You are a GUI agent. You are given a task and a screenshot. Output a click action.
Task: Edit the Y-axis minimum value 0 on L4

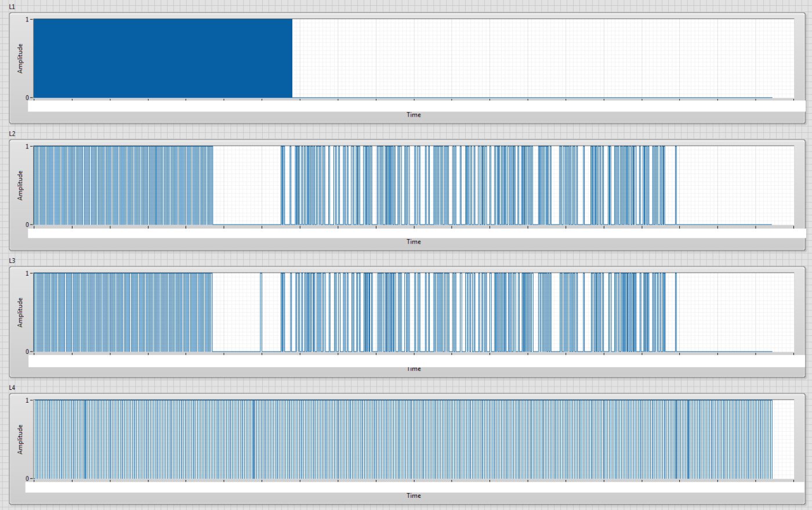pos(27,479)
